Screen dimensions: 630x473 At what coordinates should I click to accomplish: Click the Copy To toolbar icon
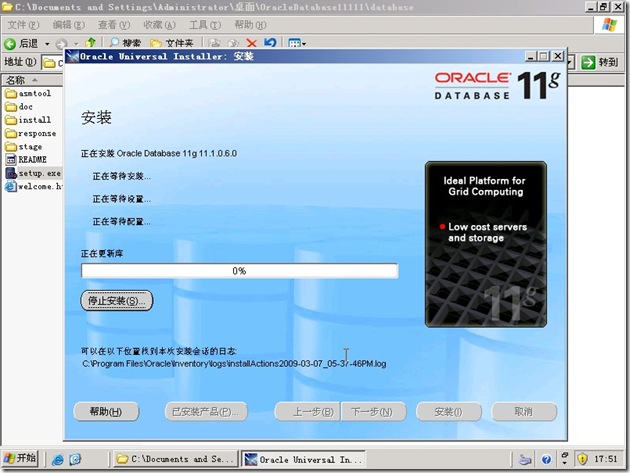point(233,43)
